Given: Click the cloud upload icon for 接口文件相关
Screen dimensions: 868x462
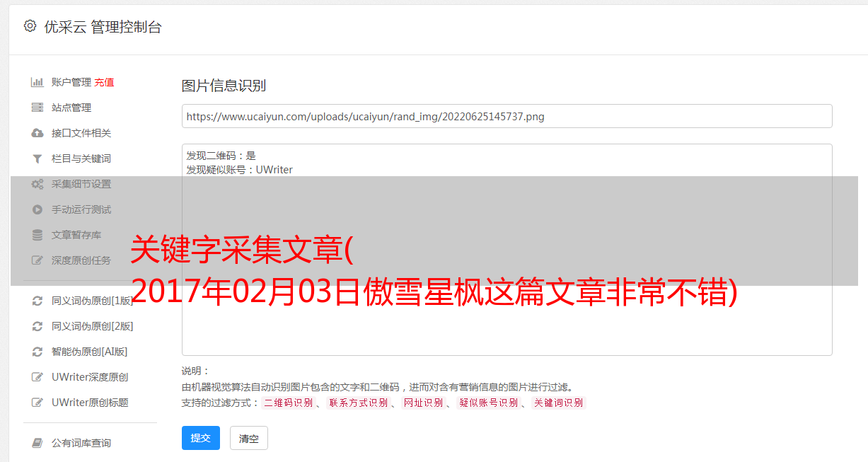Looking at the screenshot, I should (37, 133).
